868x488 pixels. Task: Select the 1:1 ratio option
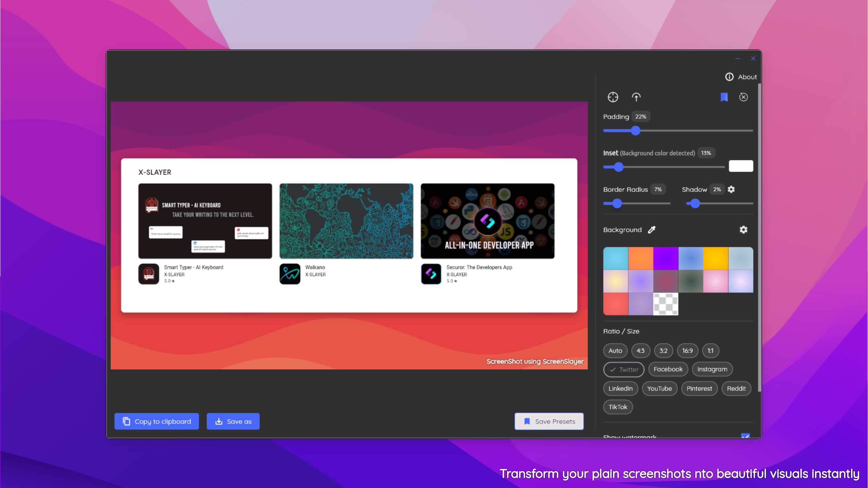711,351
